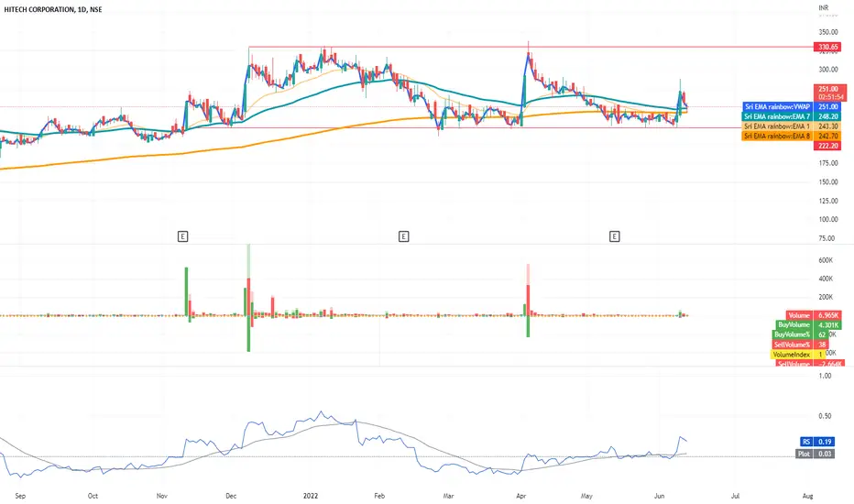Click the grey Plot 0.03 value label
The width and height of the screenshot is (854, 504).
tap(815, 454)
